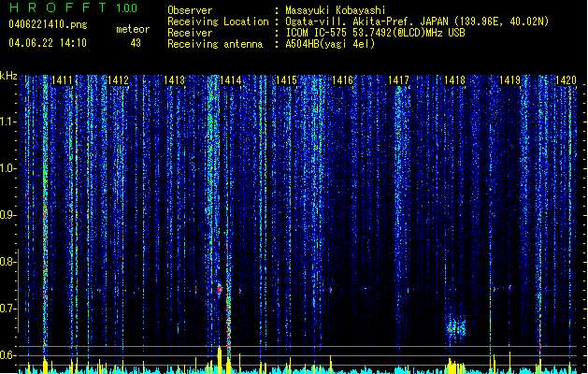Click the 0.9 kHz frequency axis label

click(7, 215)
